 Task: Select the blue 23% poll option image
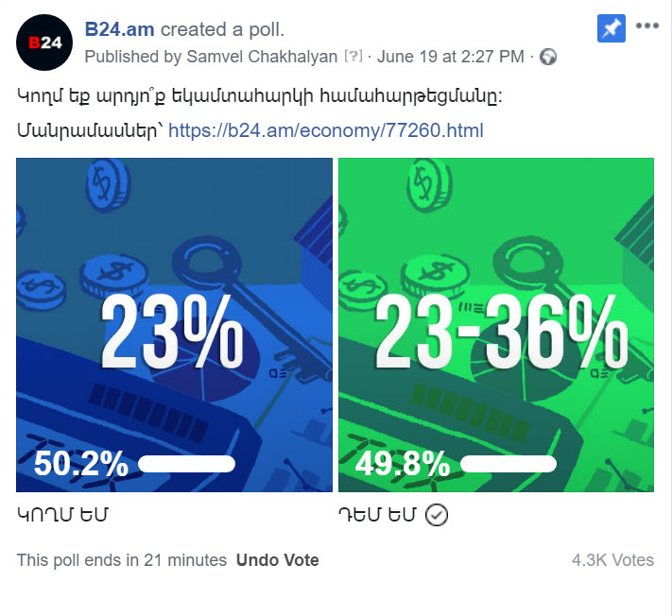pyautogui.click(x=175, y=325)
